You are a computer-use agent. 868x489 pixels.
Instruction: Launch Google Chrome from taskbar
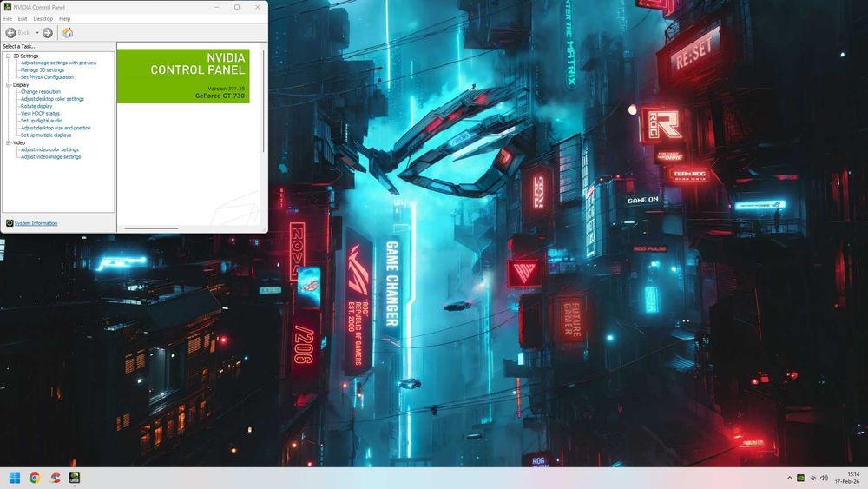click(x=35, y=478)
